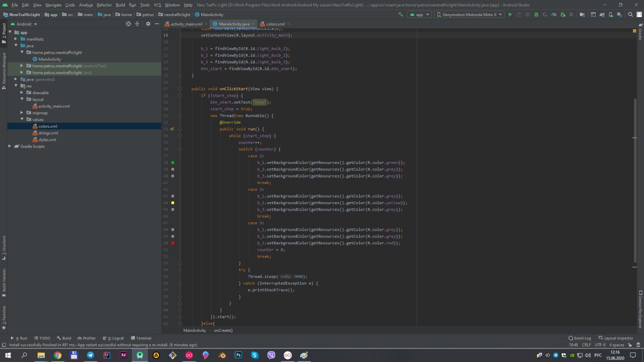Click the yellow color swatch in the gutter

click(x=173, y=203)
